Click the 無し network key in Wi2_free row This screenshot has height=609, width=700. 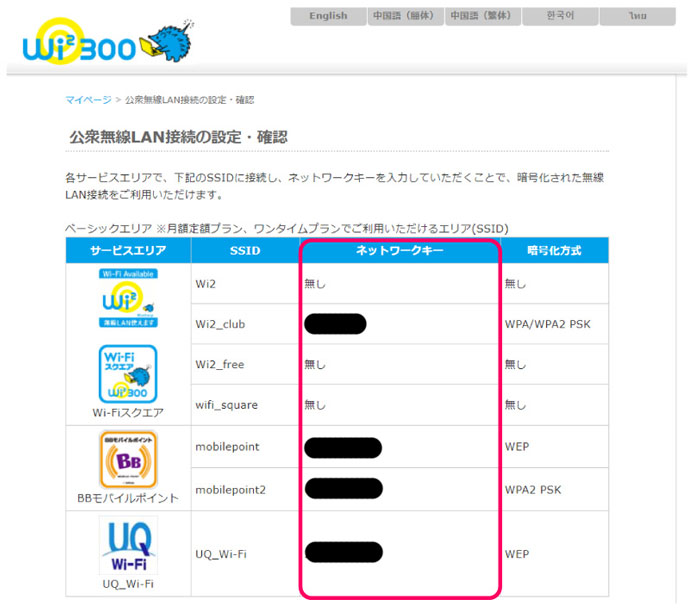pyautogui.click(x=315, y=365)
